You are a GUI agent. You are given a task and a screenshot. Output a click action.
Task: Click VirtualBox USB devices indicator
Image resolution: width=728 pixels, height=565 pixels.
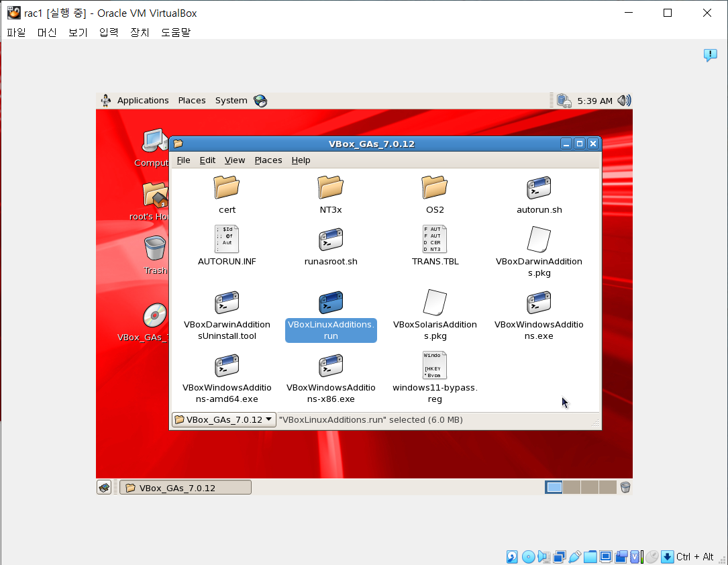pos(575,557)
